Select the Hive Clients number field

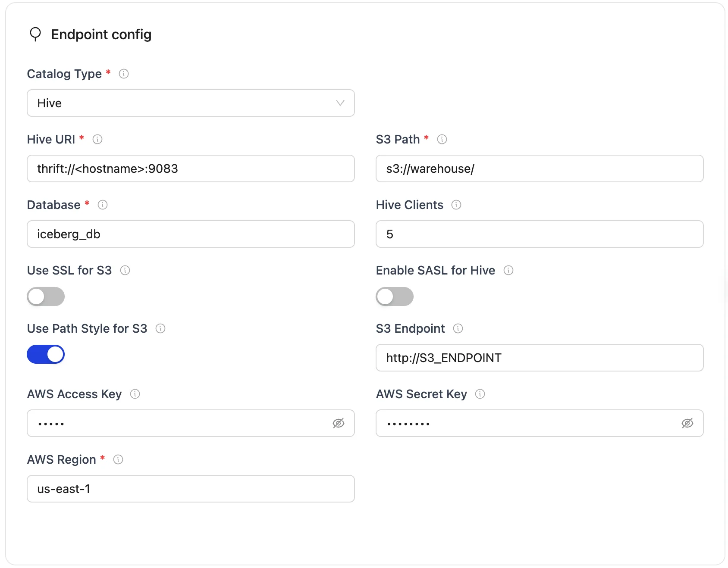pyautogui.click(x=540, y=234)
